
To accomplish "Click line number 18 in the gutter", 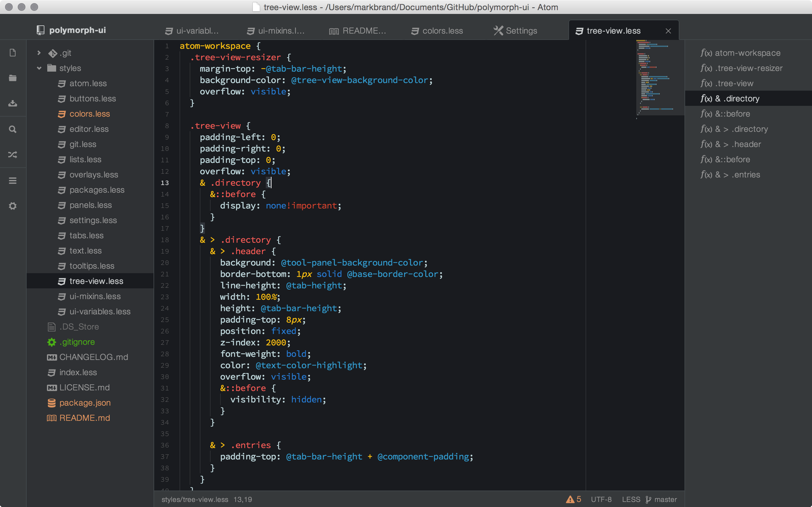I will coord(165,240).
